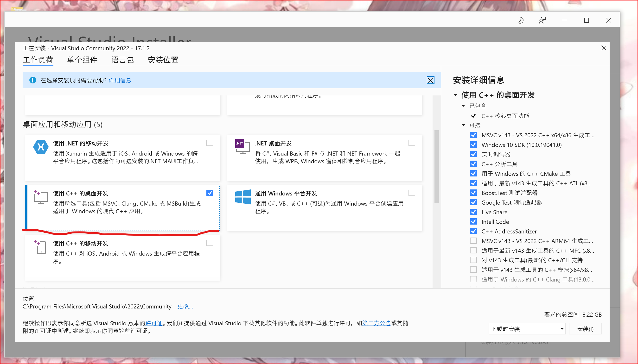Collapse the 已包含 section
The height and width of the screenshot is (364, 638).
click(463, 106)
